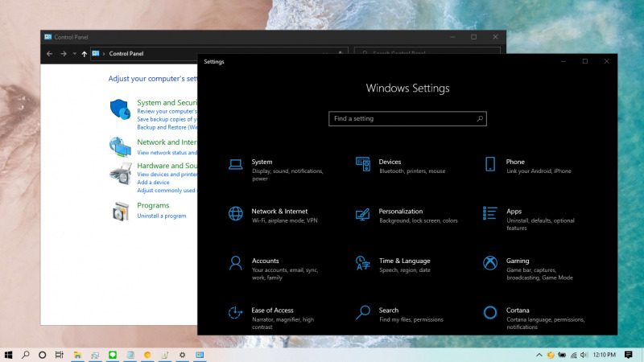Screen dimensions: 644x362
Task: Open the Devices keyboard-and-speaker icon
Action: point(363,164)
